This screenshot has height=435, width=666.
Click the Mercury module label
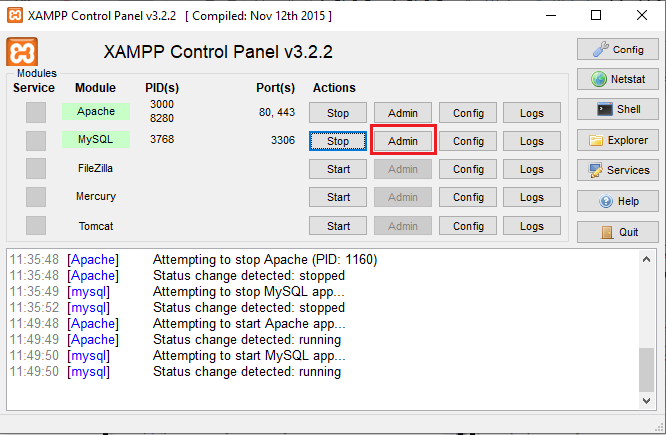click(x=96, y=196)
